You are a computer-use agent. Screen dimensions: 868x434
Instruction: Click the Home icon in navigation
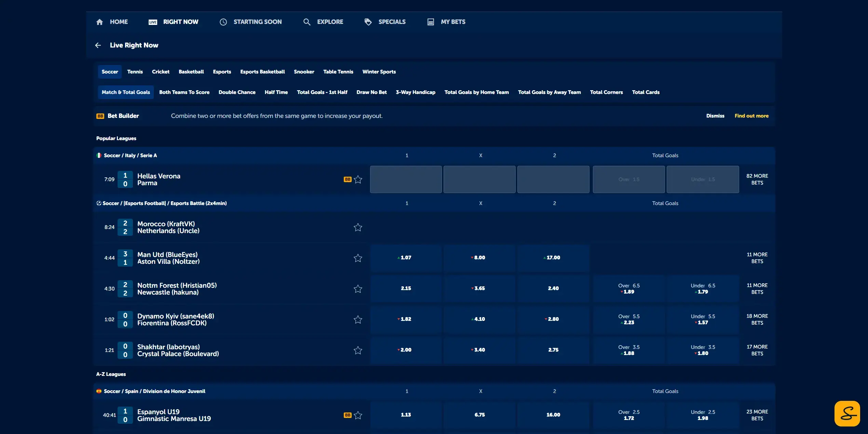pyautogui.click(x=99, y=22)
